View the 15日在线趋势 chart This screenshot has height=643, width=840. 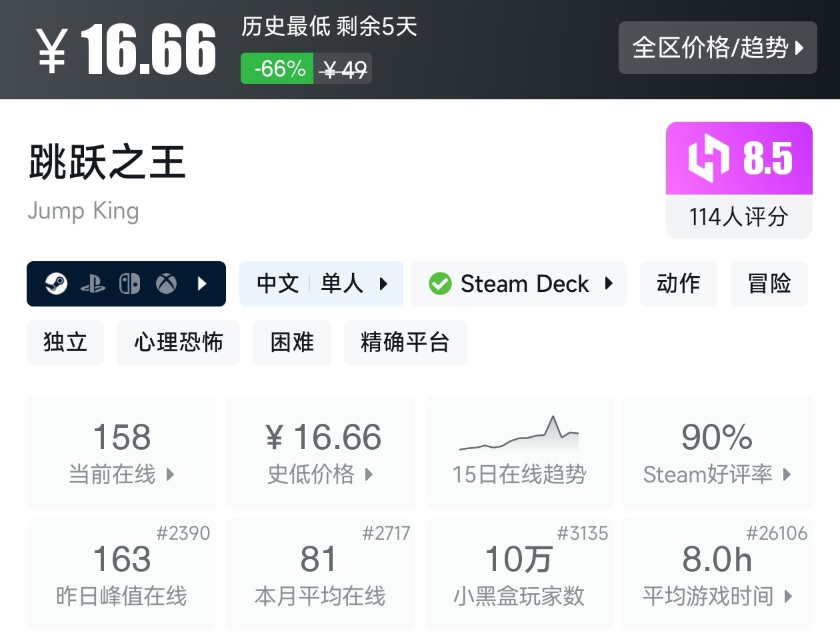click(x=519, y=452)
